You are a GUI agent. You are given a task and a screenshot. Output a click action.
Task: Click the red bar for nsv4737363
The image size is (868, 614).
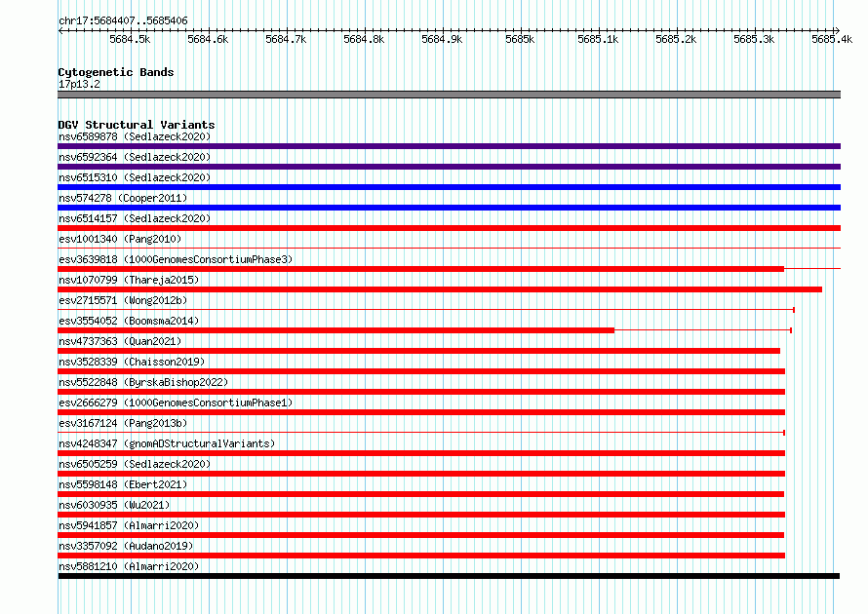click(x=418, y=351)
